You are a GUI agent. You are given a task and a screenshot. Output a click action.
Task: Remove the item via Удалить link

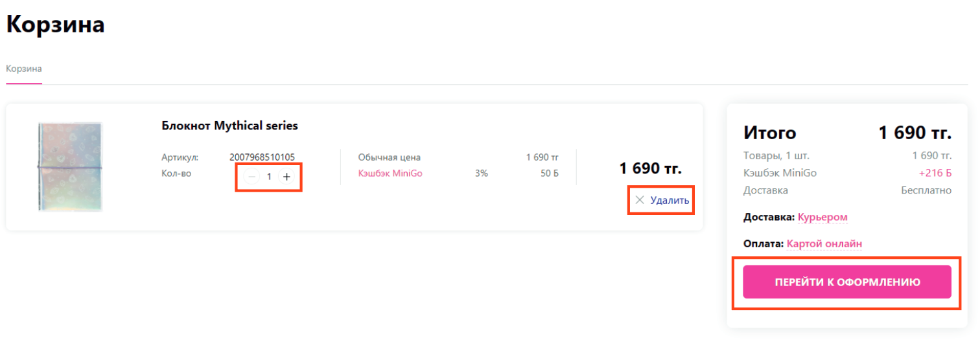670,200
